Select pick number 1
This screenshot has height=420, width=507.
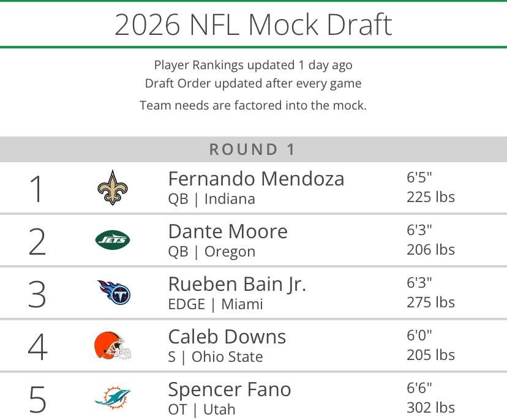(37, 188)
